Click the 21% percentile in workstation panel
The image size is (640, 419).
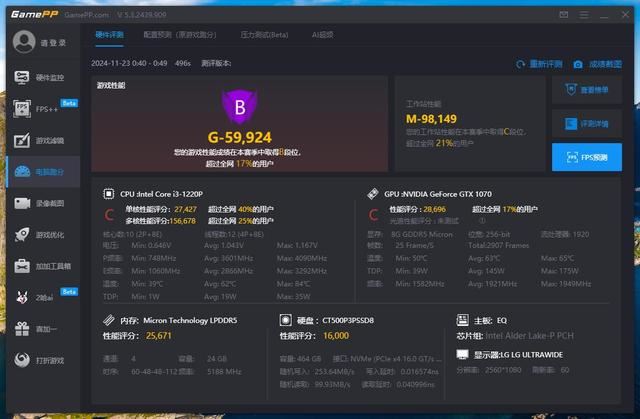click(444, 143)
